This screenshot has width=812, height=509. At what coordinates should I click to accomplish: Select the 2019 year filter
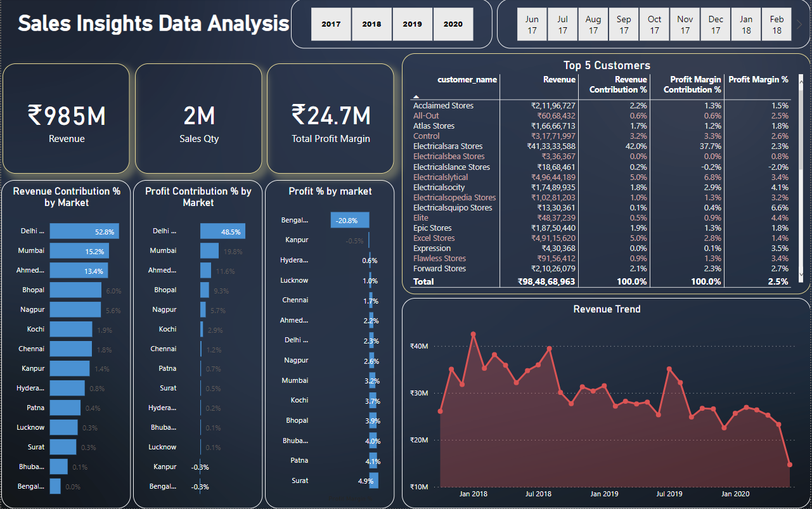412,23
